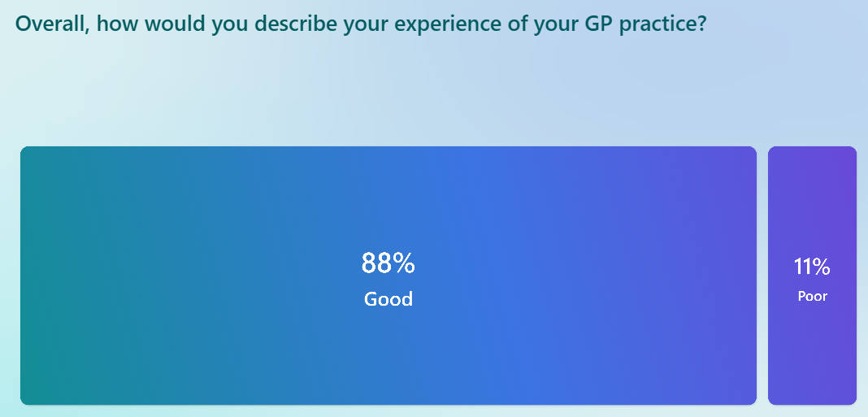This screenshot has height=417, width=868.
Task: Click the "11%" percentage value
Action: point(812,267)
